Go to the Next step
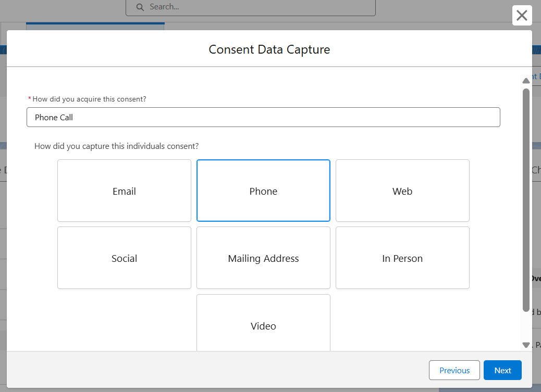 [x=502, y=370]
